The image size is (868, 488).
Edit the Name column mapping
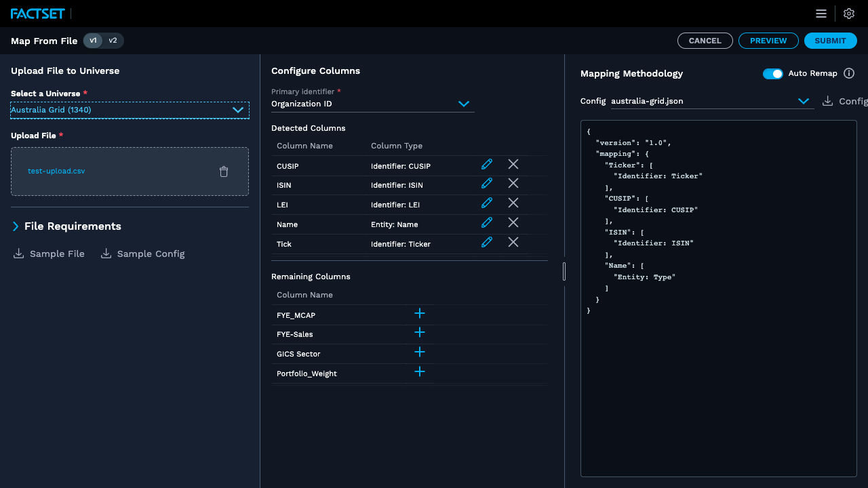486,222
